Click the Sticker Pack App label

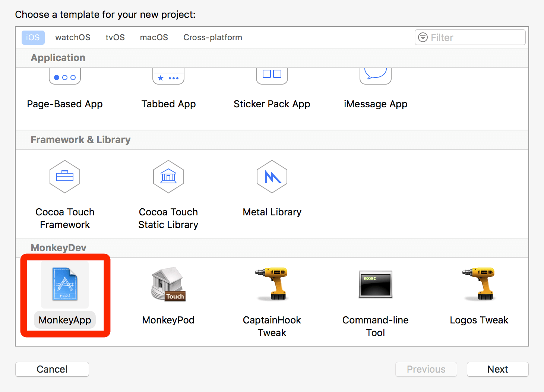click(x=272, y=104)
